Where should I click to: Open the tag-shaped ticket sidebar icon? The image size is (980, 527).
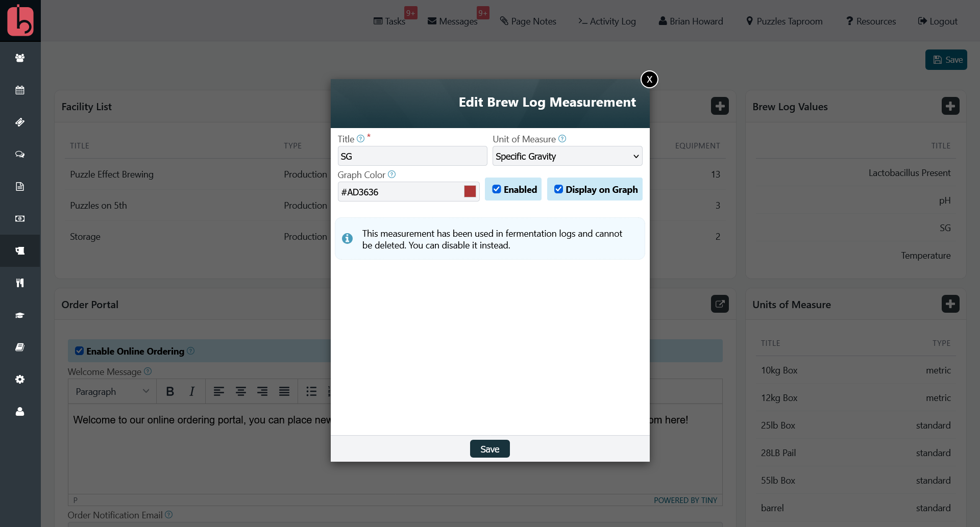coord(20,122)
